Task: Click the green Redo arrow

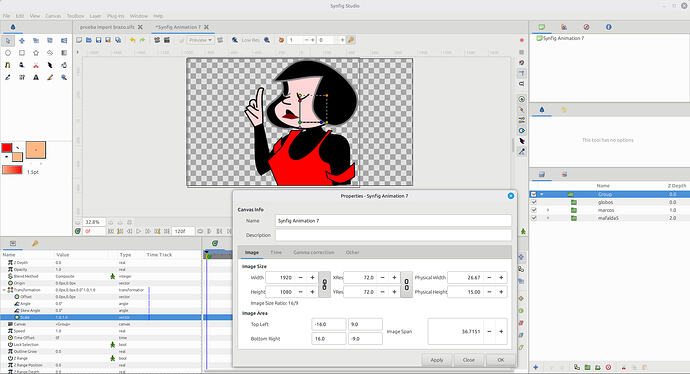Action: point(142,40)
